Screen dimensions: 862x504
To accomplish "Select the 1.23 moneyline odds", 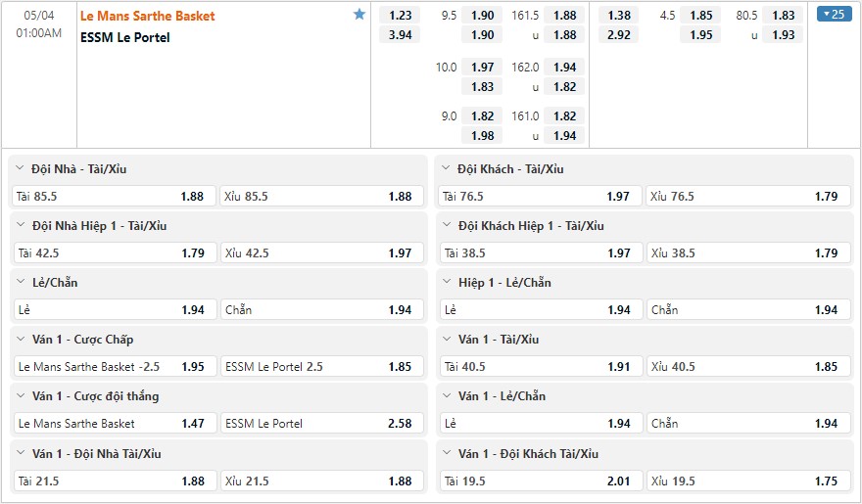I will point(400,16).
